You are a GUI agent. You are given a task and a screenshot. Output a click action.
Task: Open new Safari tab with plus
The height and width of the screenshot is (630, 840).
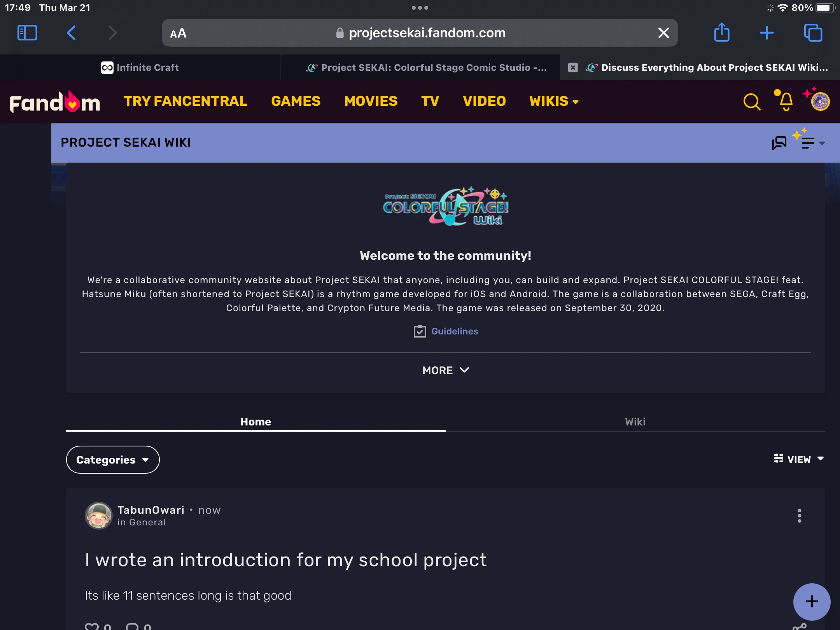[766, 33]
